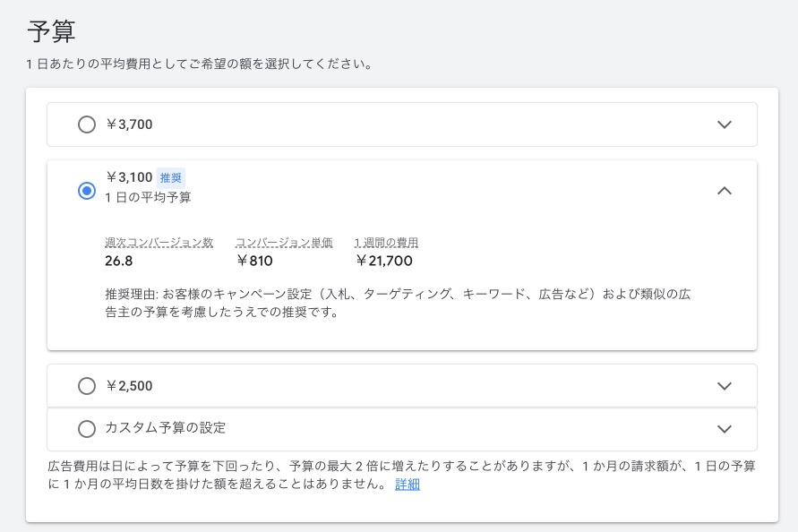
Task: Choose the ¥2,500 budget radio button
Action: point(87,386)
